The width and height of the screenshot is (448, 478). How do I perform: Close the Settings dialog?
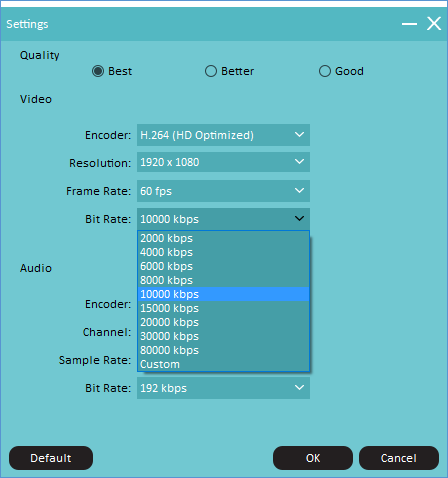click(434, 24)
